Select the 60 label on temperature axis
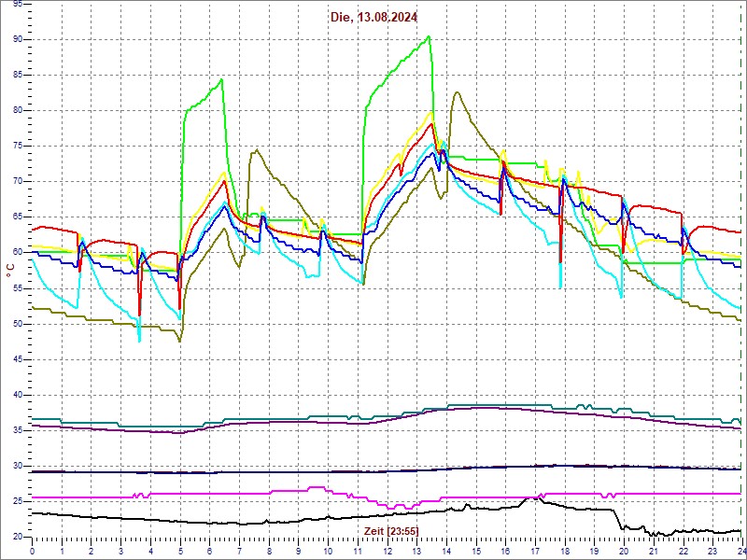The image size is (747, 560). (x=18, y=253)
